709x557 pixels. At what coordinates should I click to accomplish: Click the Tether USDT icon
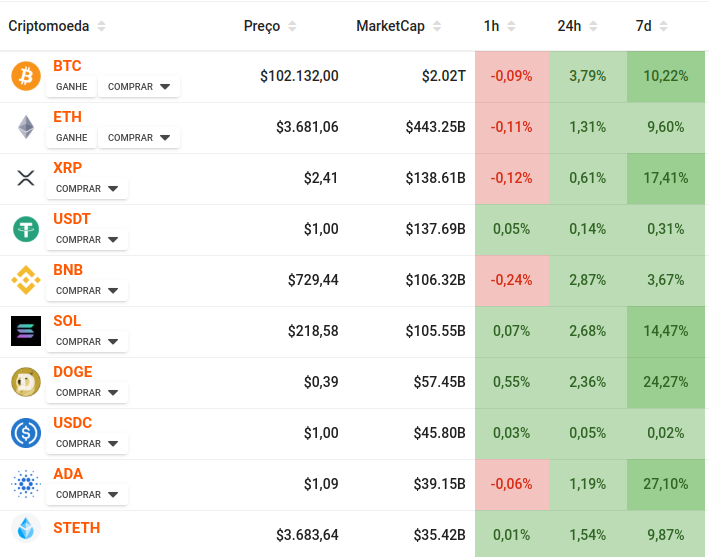[x=26, y=229]
